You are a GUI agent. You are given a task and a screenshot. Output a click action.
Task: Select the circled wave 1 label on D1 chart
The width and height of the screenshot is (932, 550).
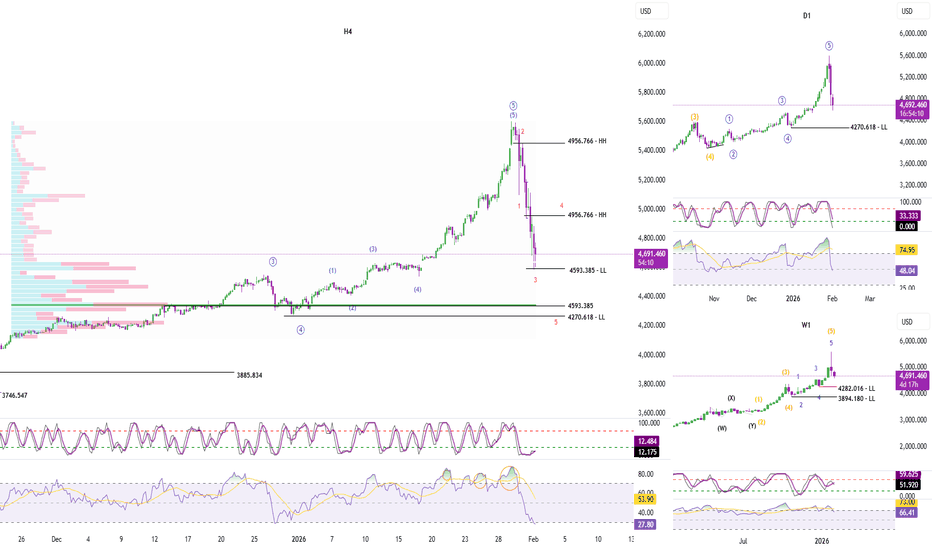pyautogui.click(x=729, y=119)
